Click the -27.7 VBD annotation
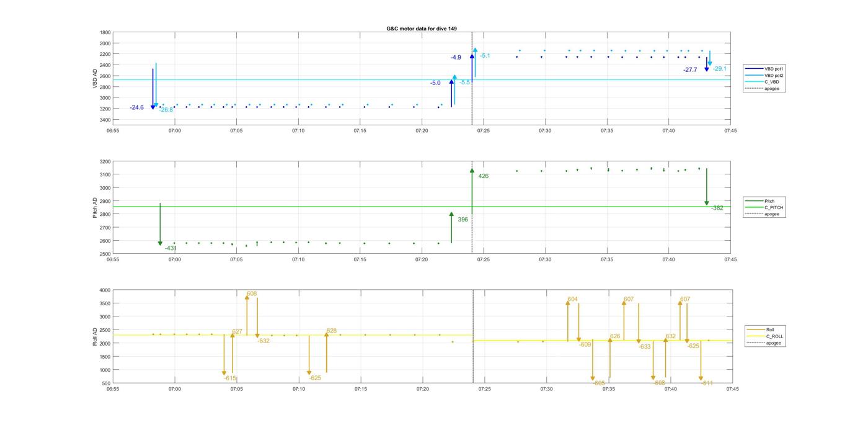Image resolution: width=868 pixels, height=430 pixels. click(x=690, y=70)
